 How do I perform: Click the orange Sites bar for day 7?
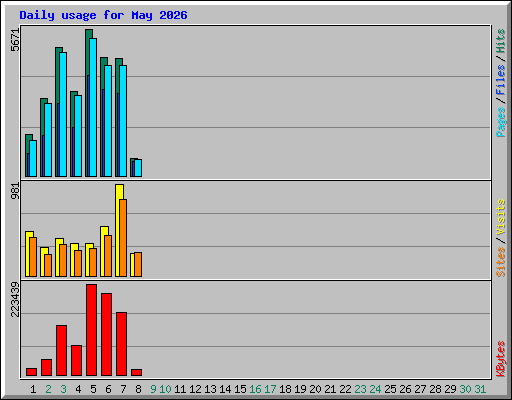(123, 238)
